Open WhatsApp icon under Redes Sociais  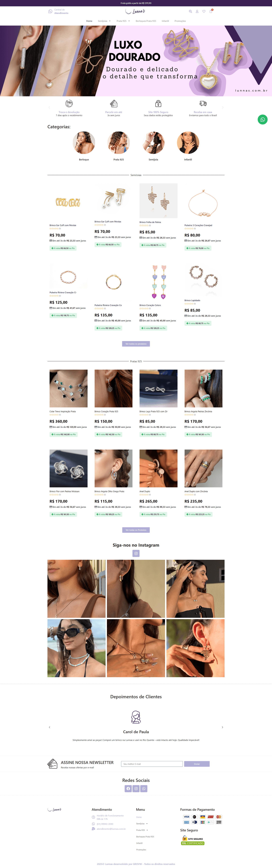[144, 789]
